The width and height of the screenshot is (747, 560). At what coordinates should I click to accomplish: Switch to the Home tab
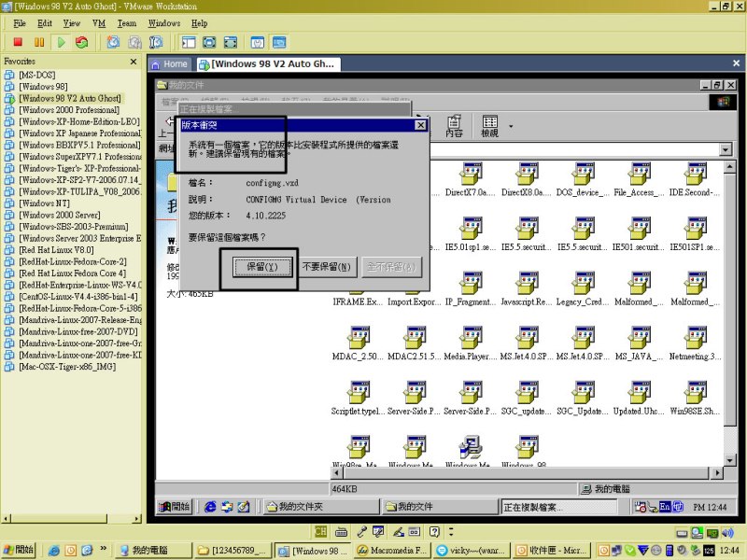coord(170,64)
